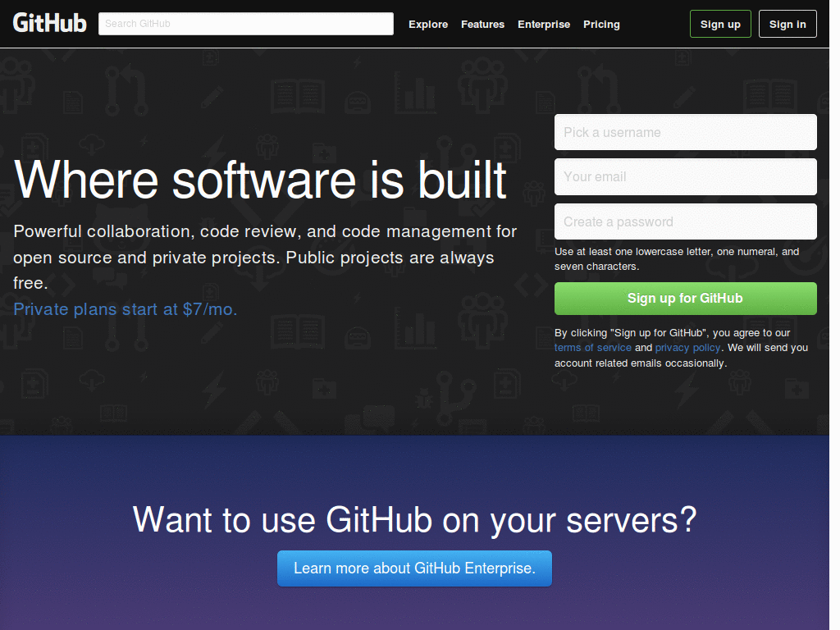This screenshot has height=630, width=840.
Task: Open the Enterprise nav link
Action: click(x=544, y=24)
